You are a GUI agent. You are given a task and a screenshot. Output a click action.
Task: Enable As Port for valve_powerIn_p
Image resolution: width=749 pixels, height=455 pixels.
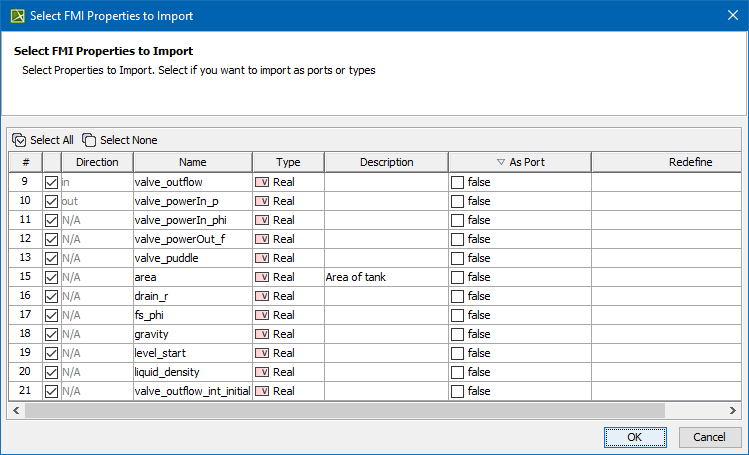(x=458, y=201)
